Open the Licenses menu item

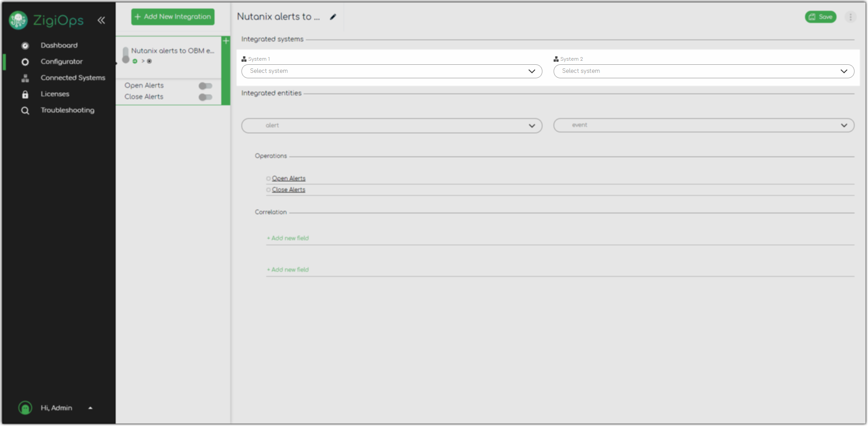click(55, 94)
